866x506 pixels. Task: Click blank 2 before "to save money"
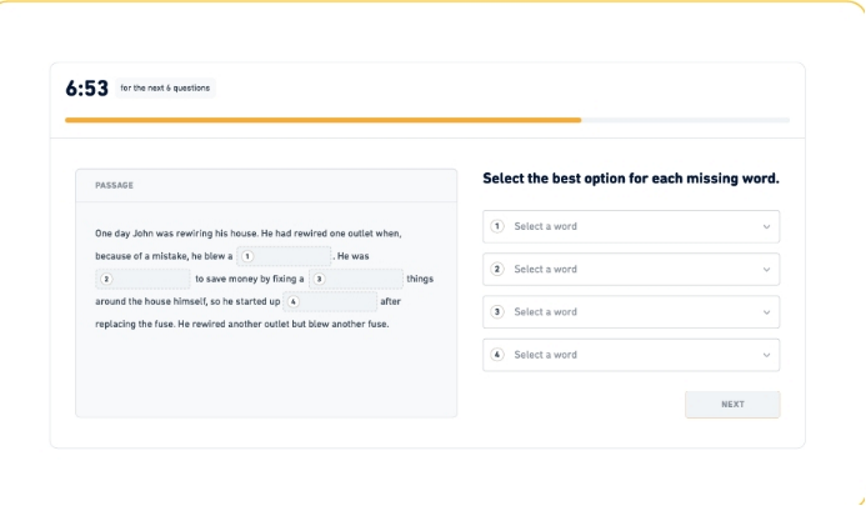(143, 279)
